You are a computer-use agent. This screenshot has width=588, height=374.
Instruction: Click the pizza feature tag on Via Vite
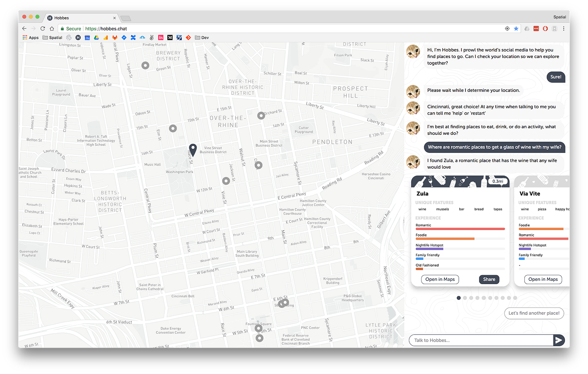click(x=542, y=209)
